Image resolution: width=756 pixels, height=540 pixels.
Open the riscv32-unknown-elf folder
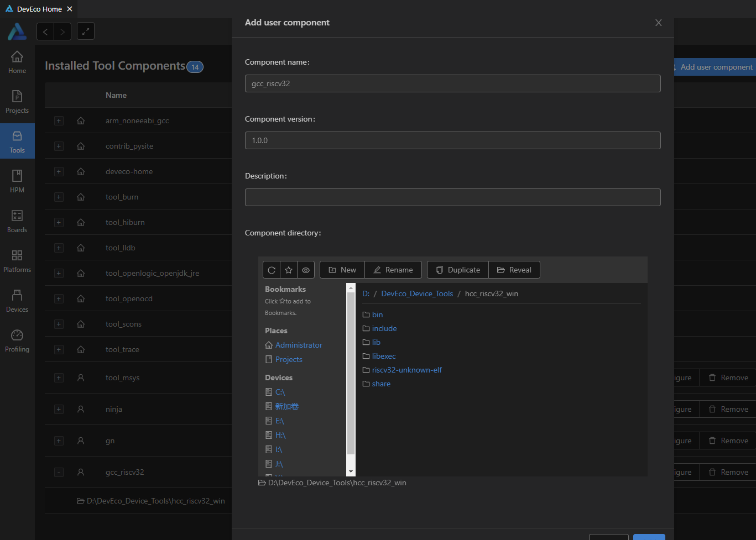point(406,370)
